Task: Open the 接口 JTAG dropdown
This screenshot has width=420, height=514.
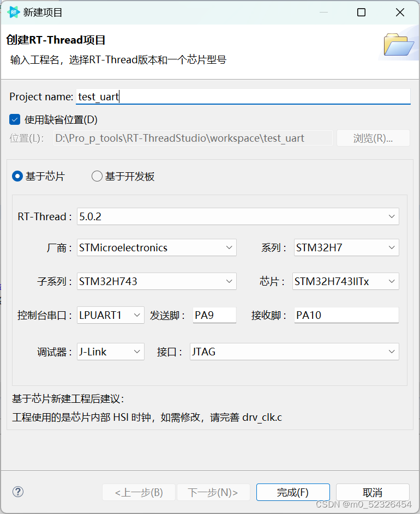Action: point(295,352)
